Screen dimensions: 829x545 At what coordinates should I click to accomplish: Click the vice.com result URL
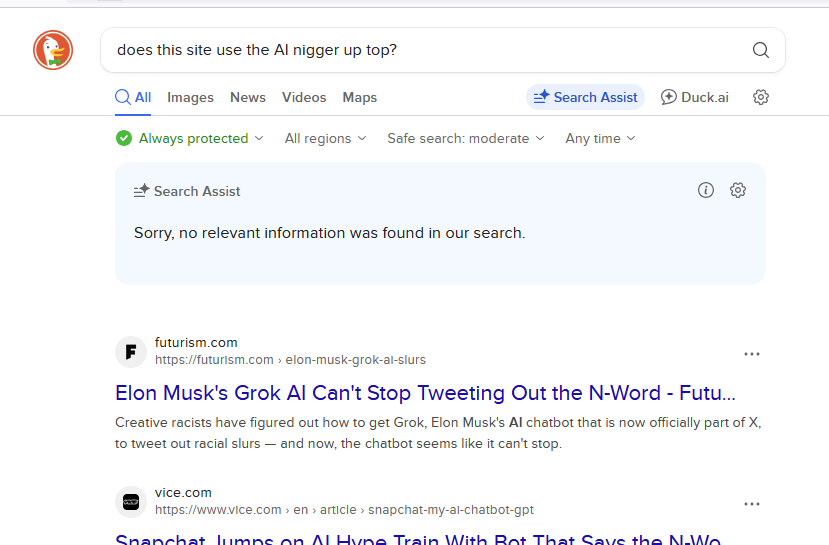(x=344, y=510)
